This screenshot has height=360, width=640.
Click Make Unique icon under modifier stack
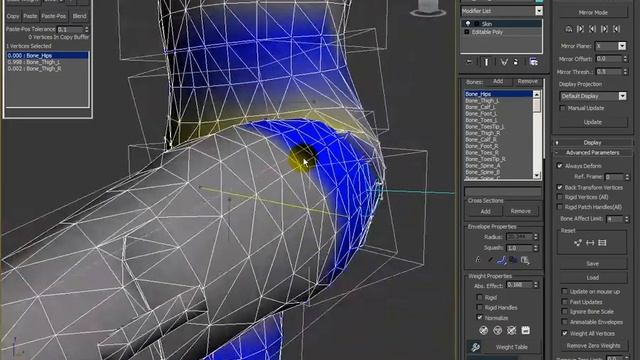point(504,62)
